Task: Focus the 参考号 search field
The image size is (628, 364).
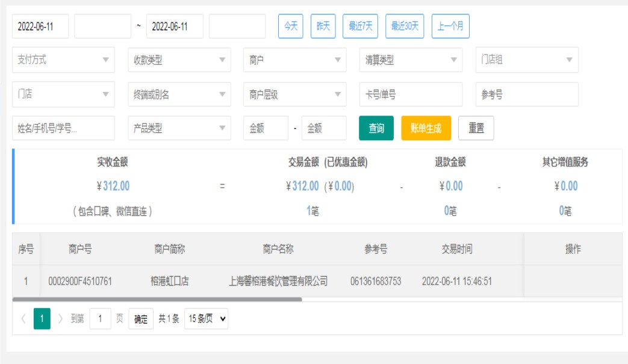Action: (526, 94)
